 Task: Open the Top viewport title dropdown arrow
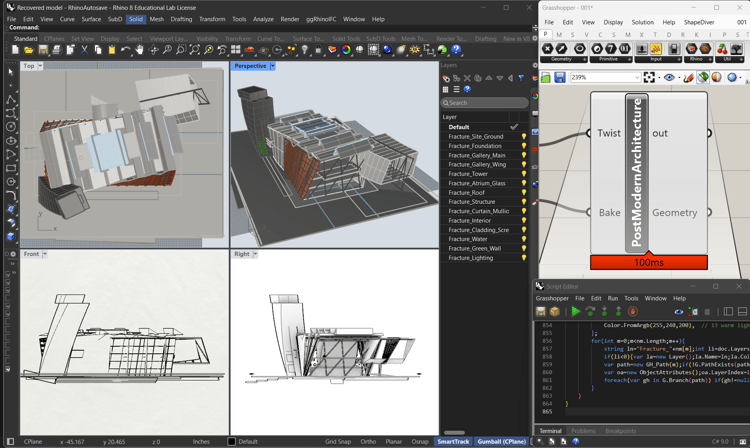coord(41,66)
